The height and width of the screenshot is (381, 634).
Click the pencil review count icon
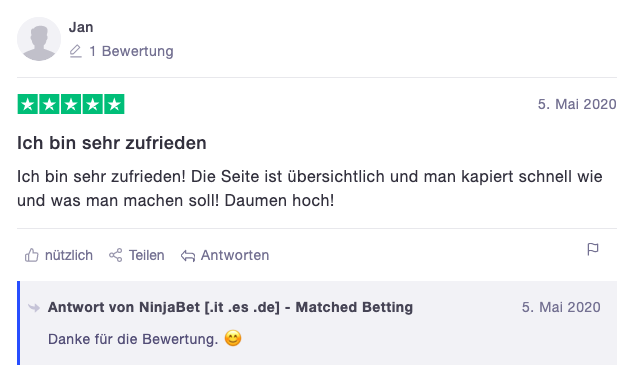[76, 51]
